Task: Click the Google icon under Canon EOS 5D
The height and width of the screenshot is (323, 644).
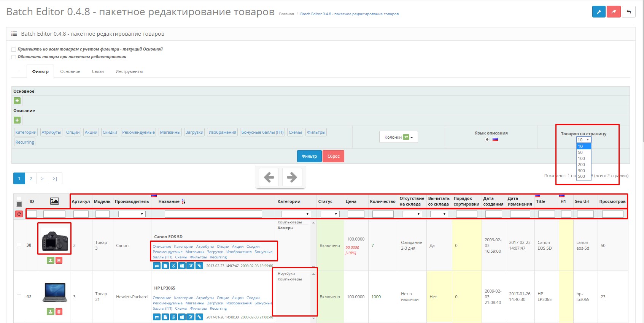Action: [173, 266]
